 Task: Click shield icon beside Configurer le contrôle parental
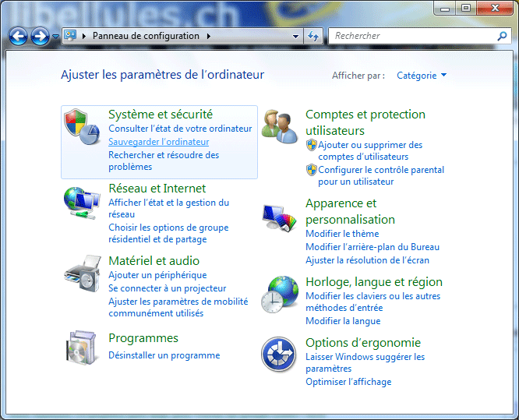pos(311,170)
